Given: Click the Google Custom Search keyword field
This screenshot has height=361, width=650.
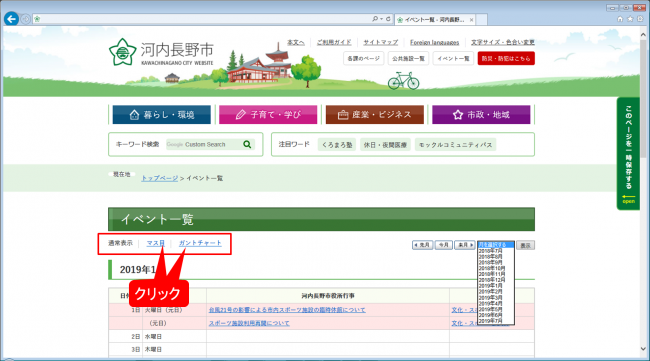Looking at the screenshot, I should [x=204, y=144].
